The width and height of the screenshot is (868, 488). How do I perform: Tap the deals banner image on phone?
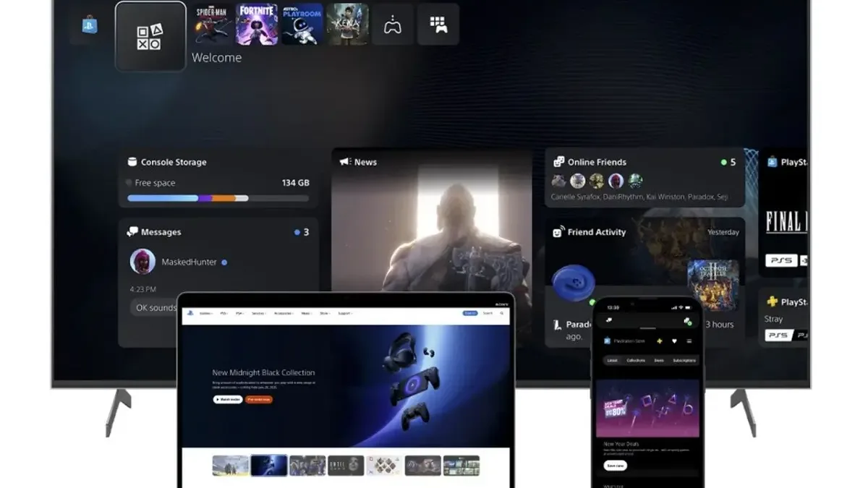click(x=647, y=408)
